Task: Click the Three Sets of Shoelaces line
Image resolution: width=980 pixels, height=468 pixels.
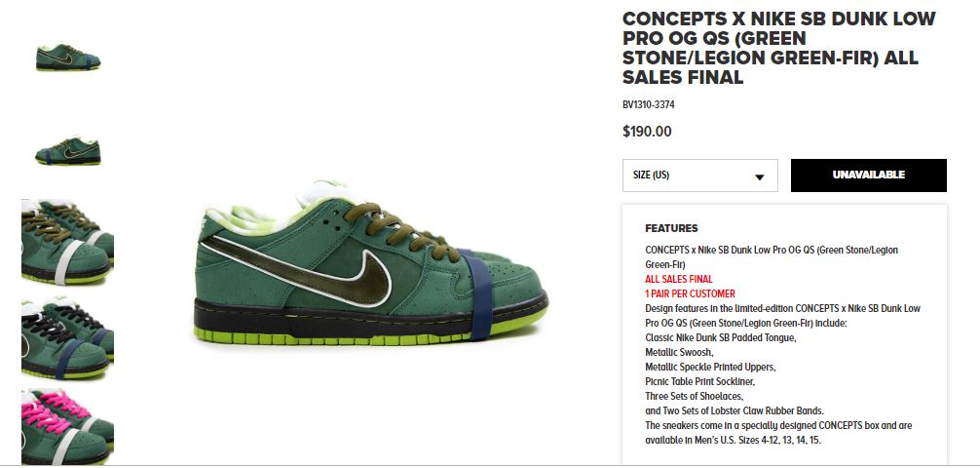Action: tap(694, 396)
